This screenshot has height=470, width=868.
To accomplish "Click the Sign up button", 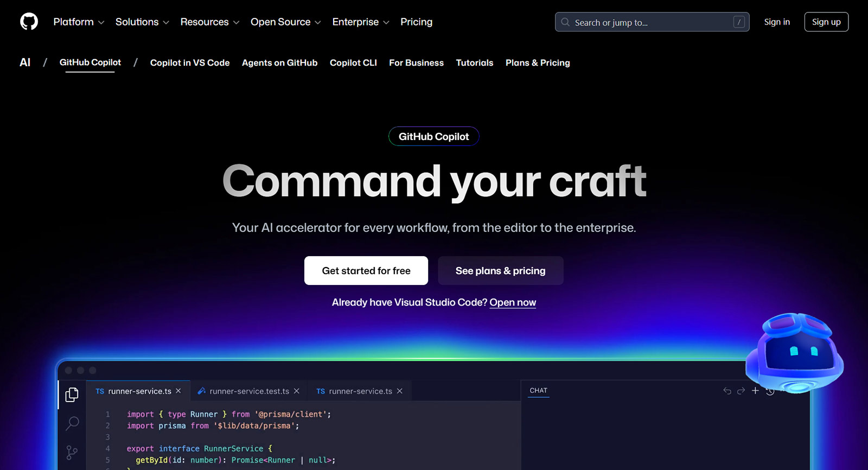I will pyautogui.click(x=826, y=22).
